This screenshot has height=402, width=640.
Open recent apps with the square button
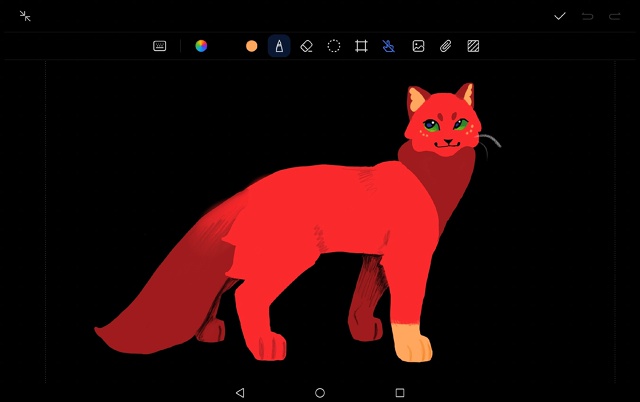[400, 393]
